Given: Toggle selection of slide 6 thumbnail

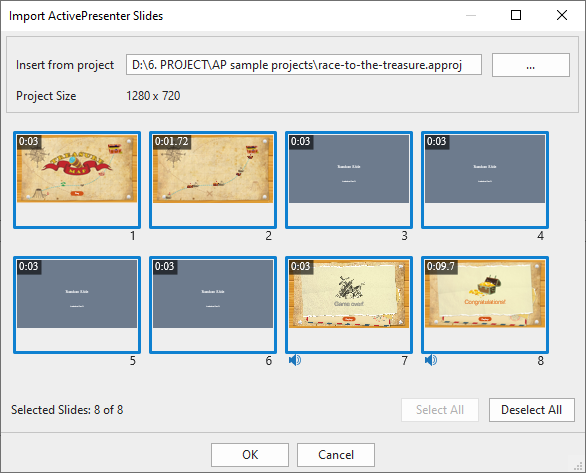Looking at the screenshot, I should pos(213,305).
